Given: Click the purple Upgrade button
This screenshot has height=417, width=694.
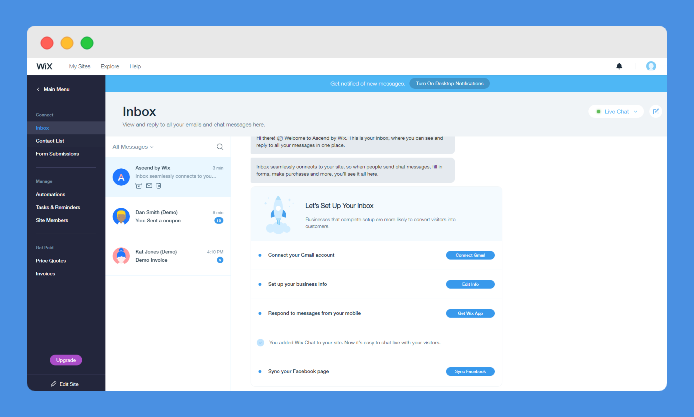Looking at the screenshot, I should tap(66, 360).
